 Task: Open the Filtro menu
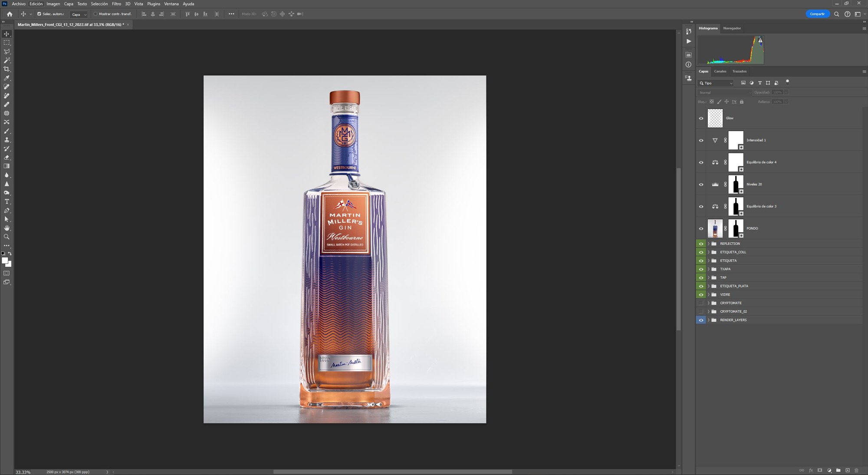pos(116,4)
